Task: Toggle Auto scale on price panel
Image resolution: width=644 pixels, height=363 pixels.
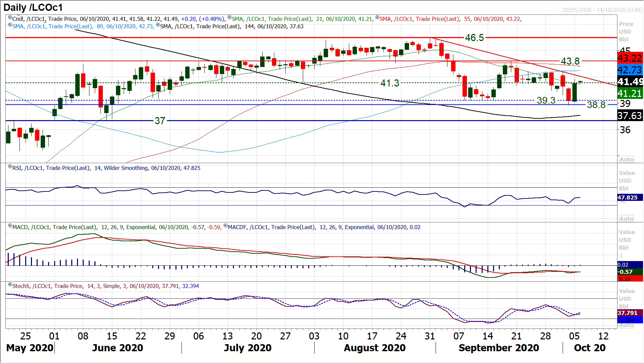Action: point(627,159)
